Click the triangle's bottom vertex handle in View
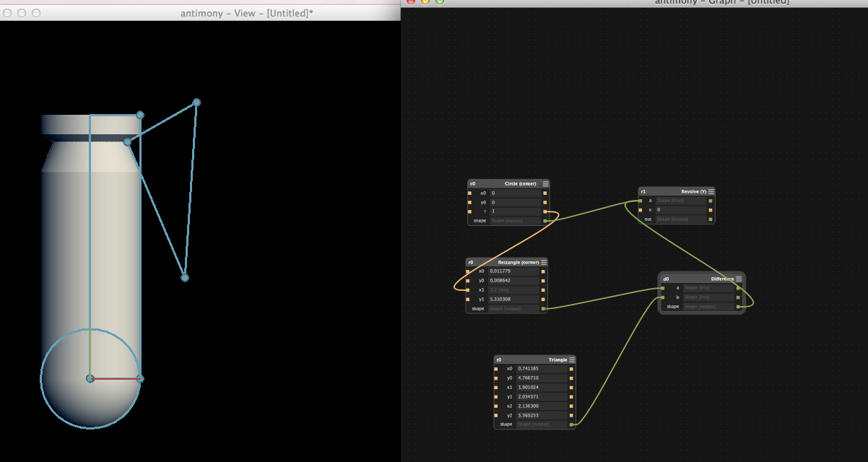The image size is (868, 462). coord(185,277)
